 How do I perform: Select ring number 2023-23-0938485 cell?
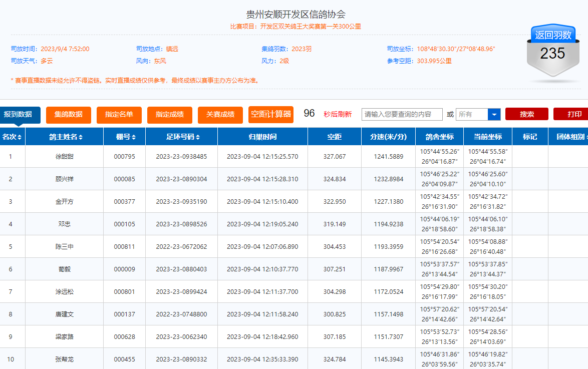(181, 157)
